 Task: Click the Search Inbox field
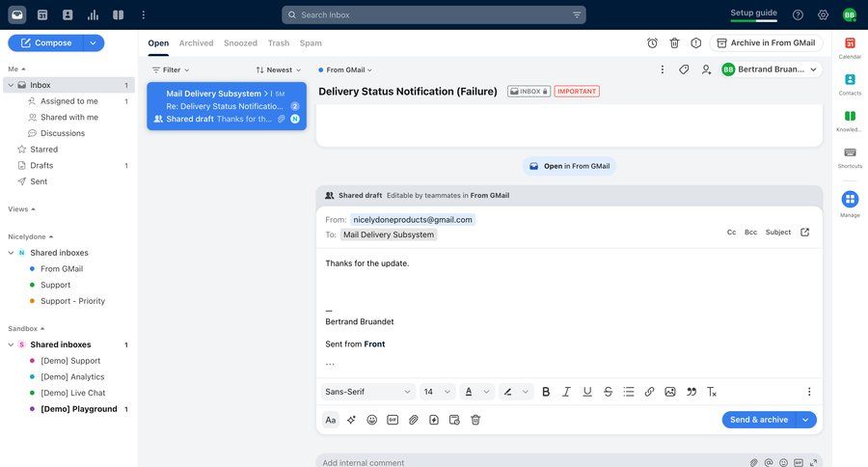[x=433, y=15]
